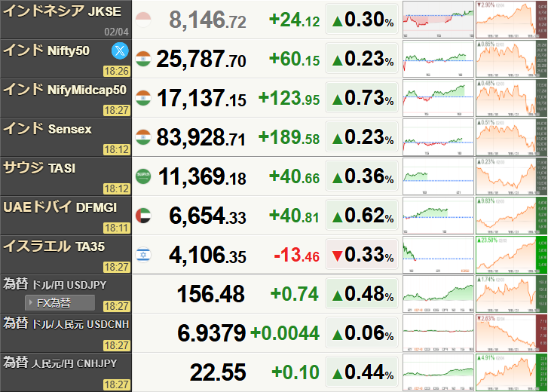This screenshot has width=548, height=392.
Task: Open the UAEドバイ DFMGI index link
Action: point(60,207)
